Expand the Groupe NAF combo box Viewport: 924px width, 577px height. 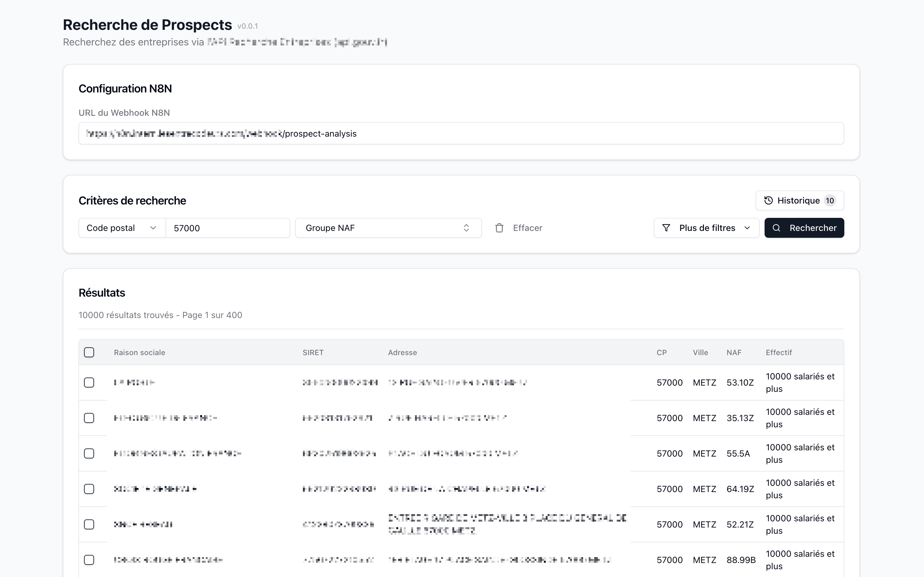pos(388,228)
